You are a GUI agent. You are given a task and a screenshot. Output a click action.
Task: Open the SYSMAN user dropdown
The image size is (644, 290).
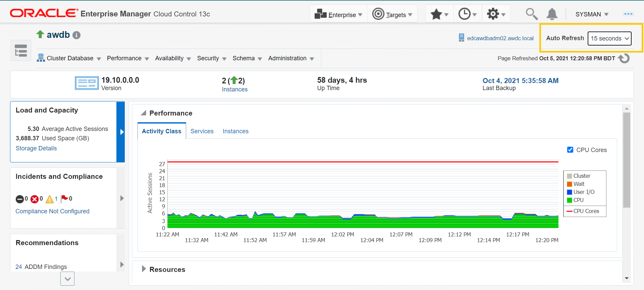click(x=592, y=14)
